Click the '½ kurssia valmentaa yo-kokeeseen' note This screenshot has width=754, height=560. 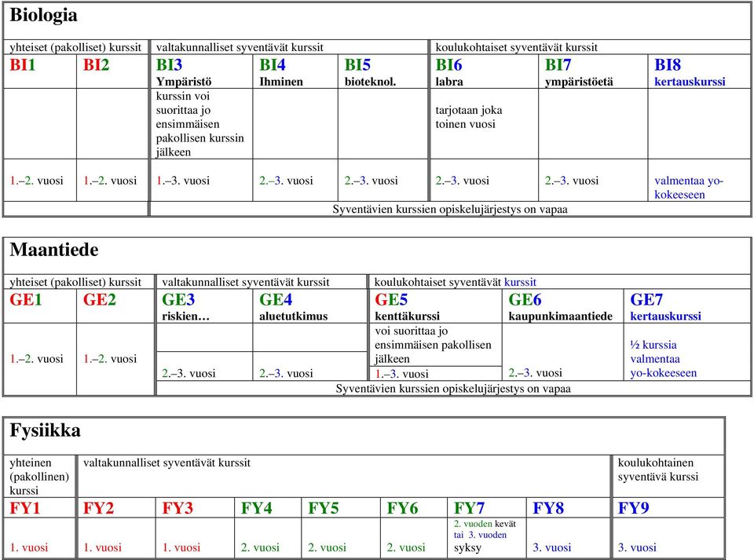click(x=664, y=359)
